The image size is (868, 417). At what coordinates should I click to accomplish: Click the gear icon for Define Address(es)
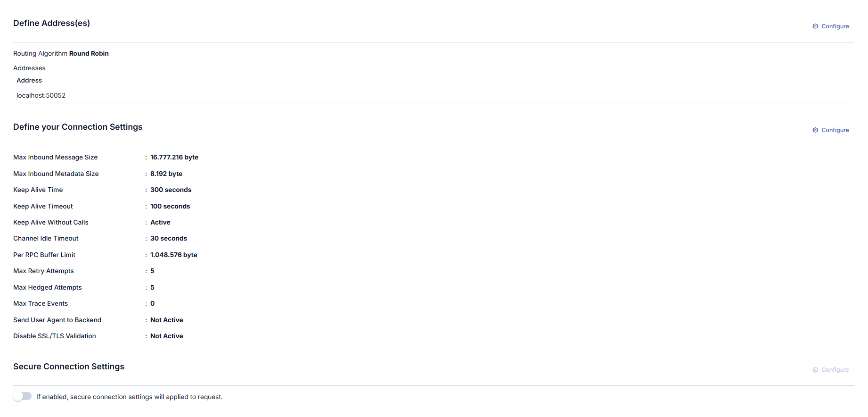tap(815, 26)
